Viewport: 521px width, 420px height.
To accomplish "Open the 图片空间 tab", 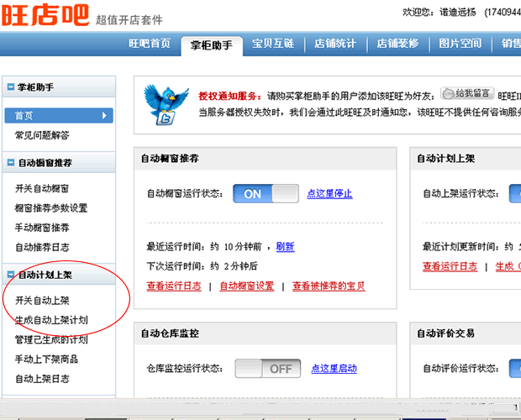I will 460,44.
